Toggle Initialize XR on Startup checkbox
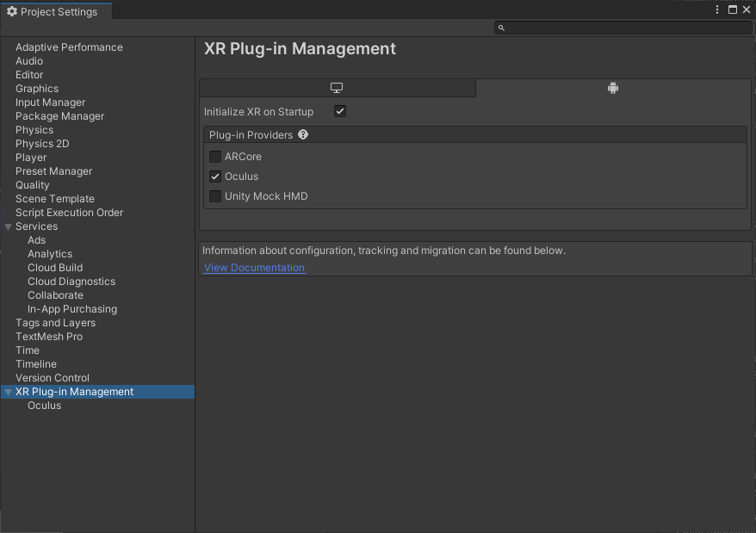Screen dimensions: 756x533 340,111
